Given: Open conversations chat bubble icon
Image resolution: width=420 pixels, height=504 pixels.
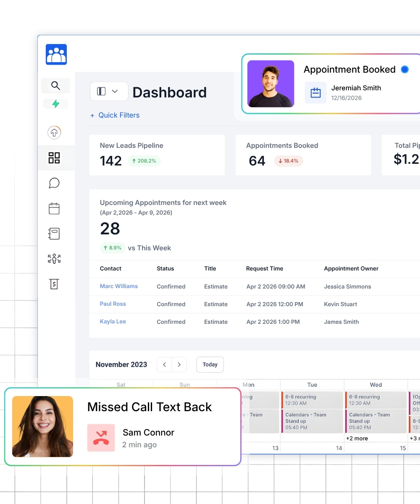Looking at the screenshot, I should click(54, 183).
